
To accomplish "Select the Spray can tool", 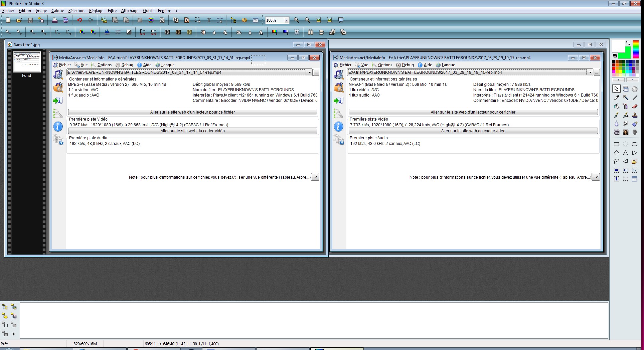I will click(625, 106).
